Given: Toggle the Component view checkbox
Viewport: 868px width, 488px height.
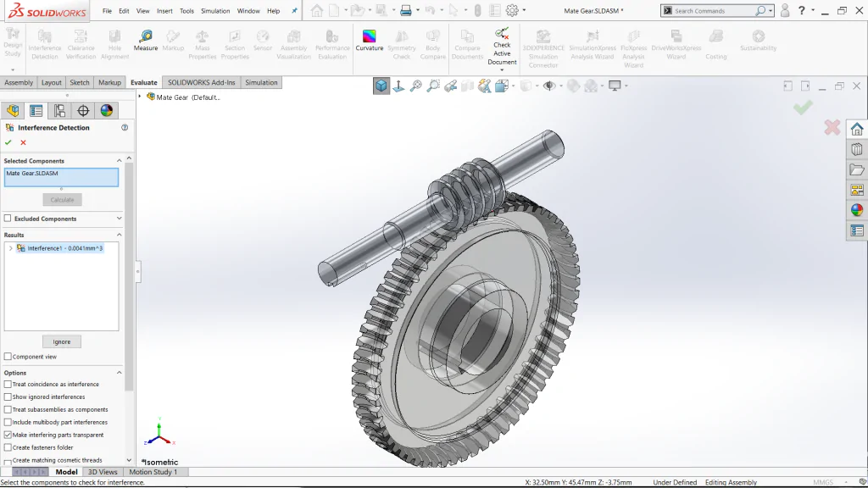Looking at the screenshot, I should [x=8, y=357].
